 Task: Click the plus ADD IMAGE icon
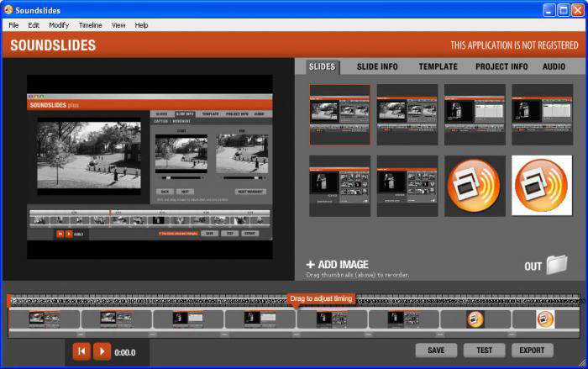click(310, 265)
